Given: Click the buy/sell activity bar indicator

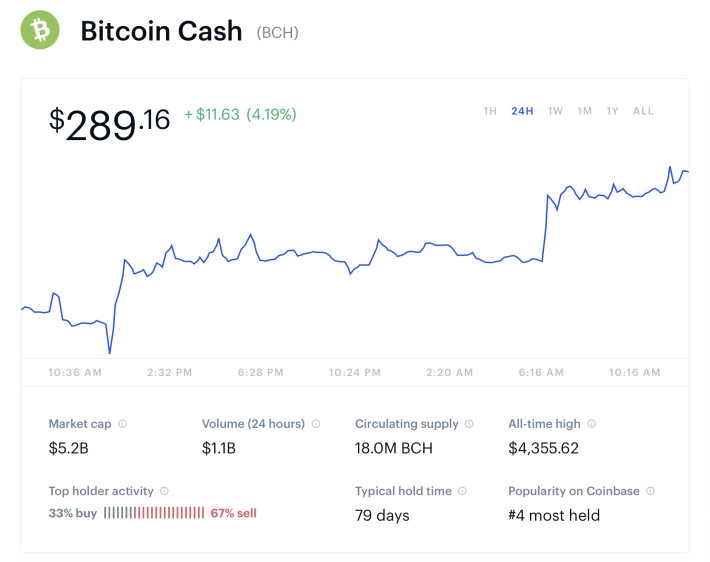Looking at the screenshot, I should click(154, 513).
